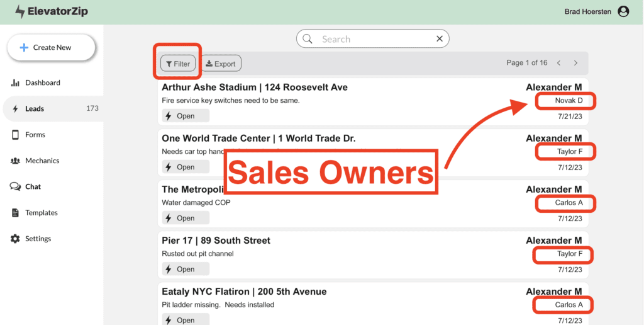Click the Brad Hoersten user name
644x325 pixels.
(x=588, y=11)
